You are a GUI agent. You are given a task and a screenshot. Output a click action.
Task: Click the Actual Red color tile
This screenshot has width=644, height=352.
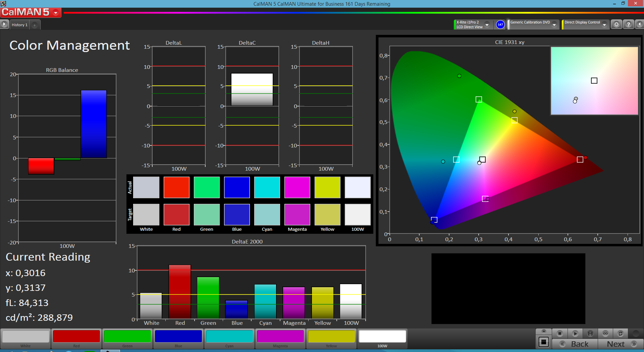[x=176, y=187]
